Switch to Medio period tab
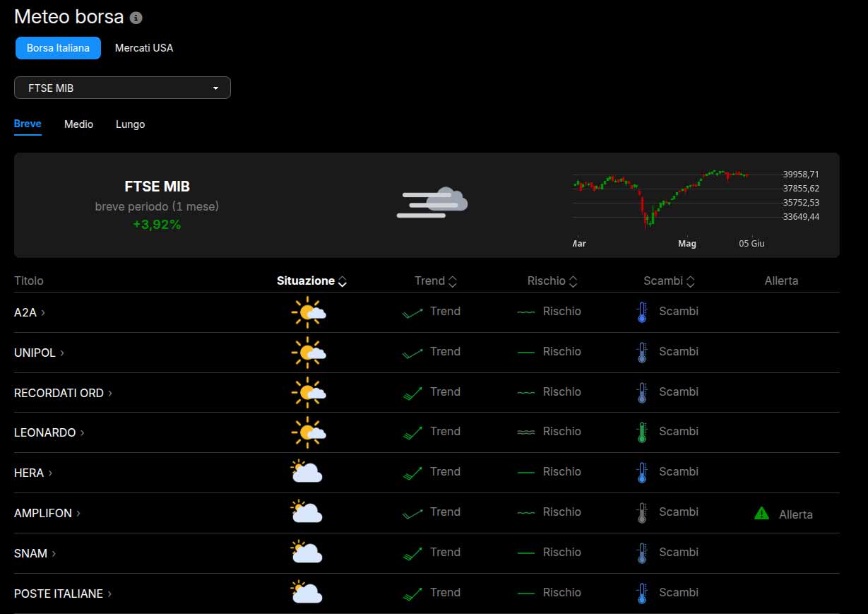This screenshot has width=868, height=614. coord(78,124)
